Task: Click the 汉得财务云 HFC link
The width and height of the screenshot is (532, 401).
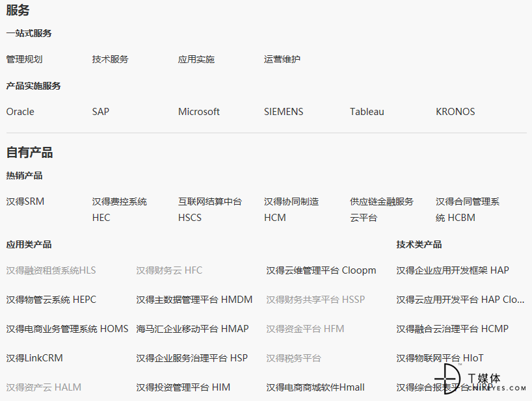Action: pyautogui.click(x=169, y=270)
